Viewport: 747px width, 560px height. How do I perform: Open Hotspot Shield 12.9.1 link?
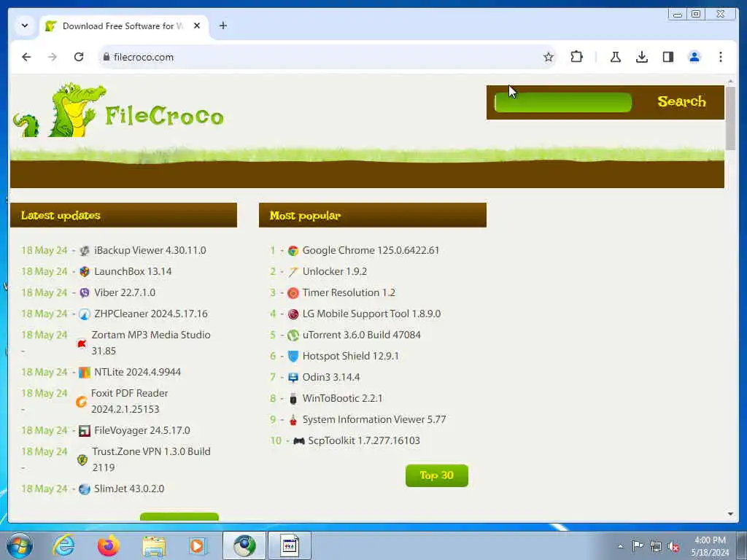351,356
